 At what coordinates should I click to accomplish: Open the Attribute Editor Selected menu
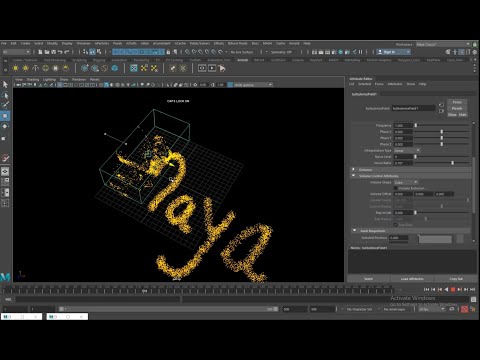[x=364, y=84]
